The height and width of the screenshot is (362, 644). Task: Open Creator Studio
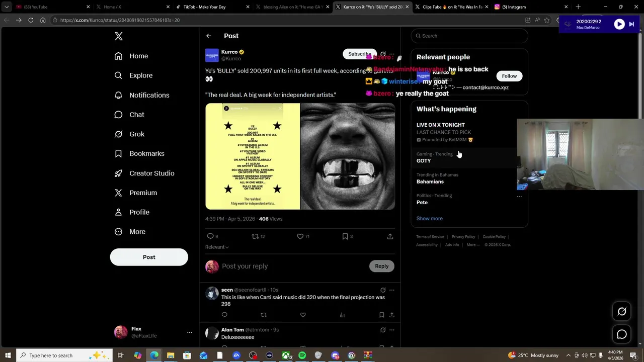tap(144, 173)
